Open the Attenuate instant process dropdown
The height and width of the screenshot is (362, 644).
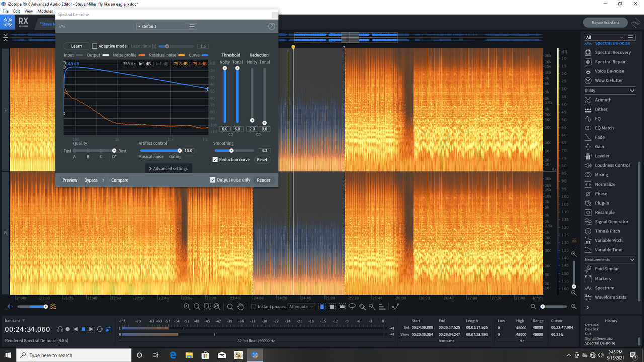[301, 307]
